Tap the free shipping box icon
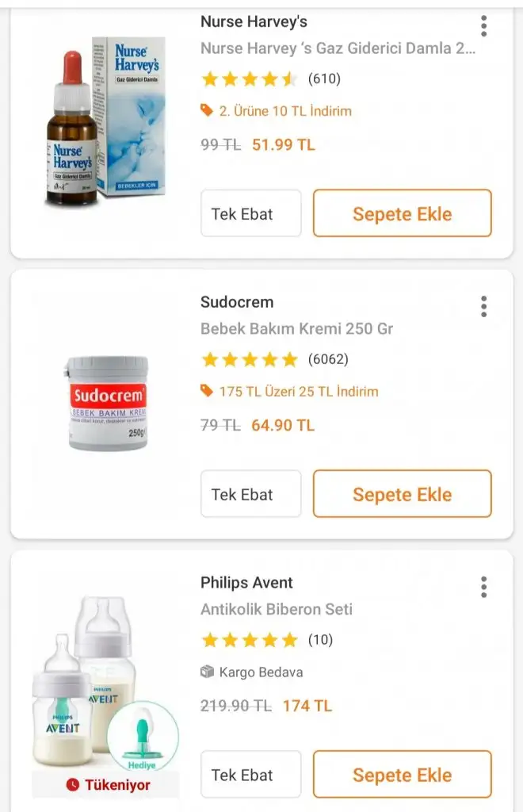The image size is (523, 812). pos(208,672)
